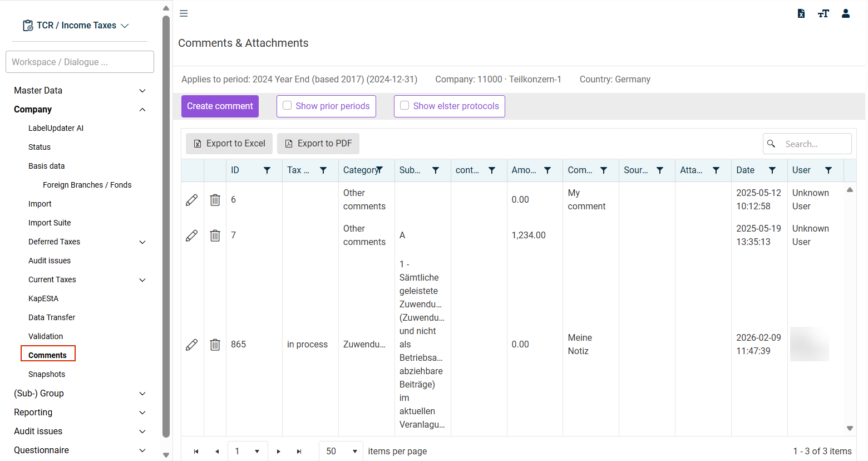The width and height of the screenshot is (868, 461).
Task: Click the table Search box
Action: pyautogui.click(x=807, y=144)
